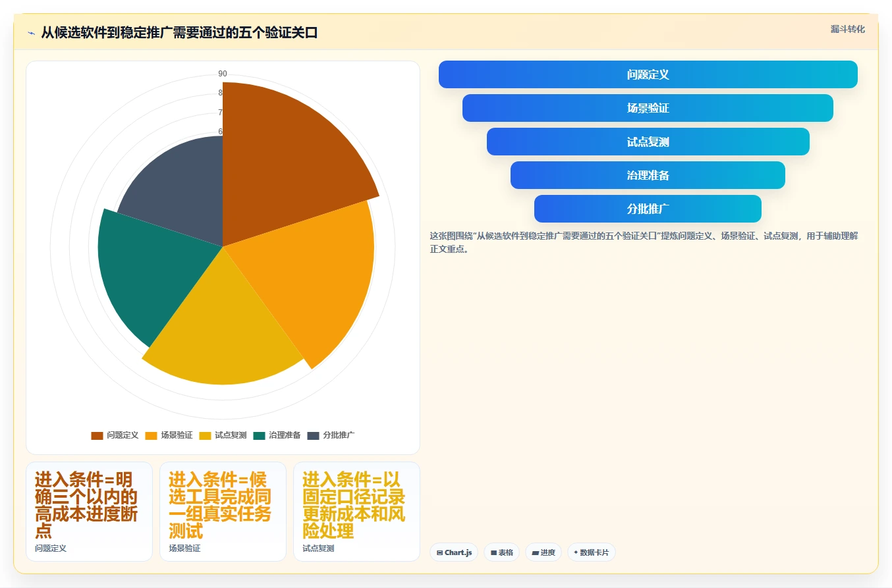Click the 问题定义 caption under first card
This screenshot has width=892, height=588.
click(x=51, y=548)
